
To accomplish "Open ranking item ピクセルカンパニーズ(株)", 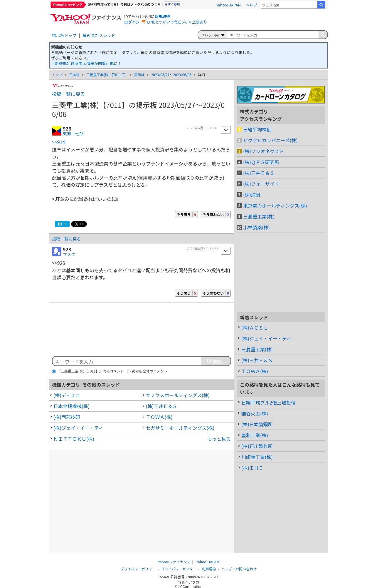I will tap(270, 141).
